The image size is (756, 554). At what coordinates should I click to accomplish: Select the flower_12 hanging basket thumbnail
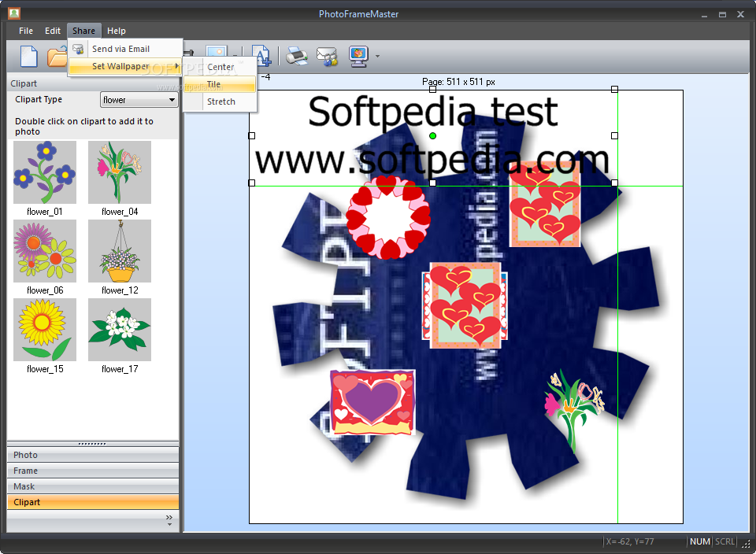(x=120, y=251)
